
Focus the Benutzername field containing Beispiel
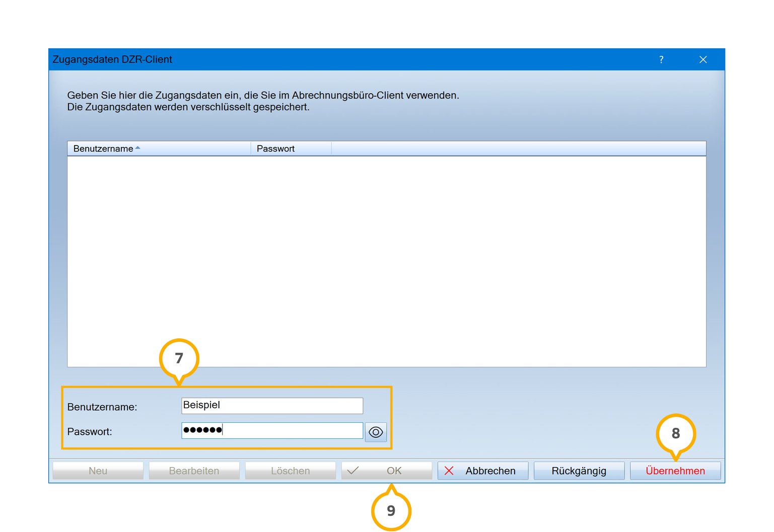[272, 406]
